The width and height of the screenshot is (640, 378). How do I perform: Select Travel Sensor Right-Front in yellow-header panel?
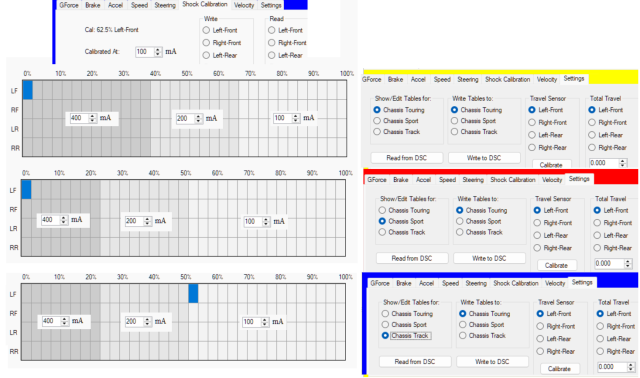coord(532,122)
